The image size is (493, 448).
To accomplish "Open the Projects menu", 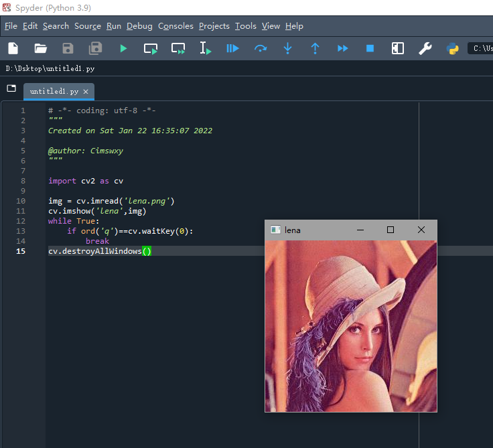I will [x=214, y=26].
